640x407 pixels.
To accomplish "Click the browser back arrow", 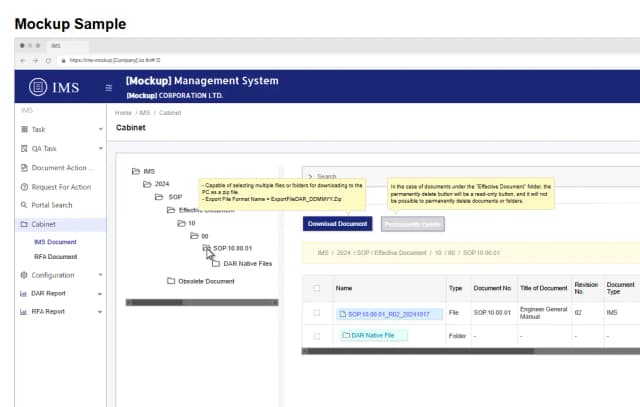I will (22, 60).
